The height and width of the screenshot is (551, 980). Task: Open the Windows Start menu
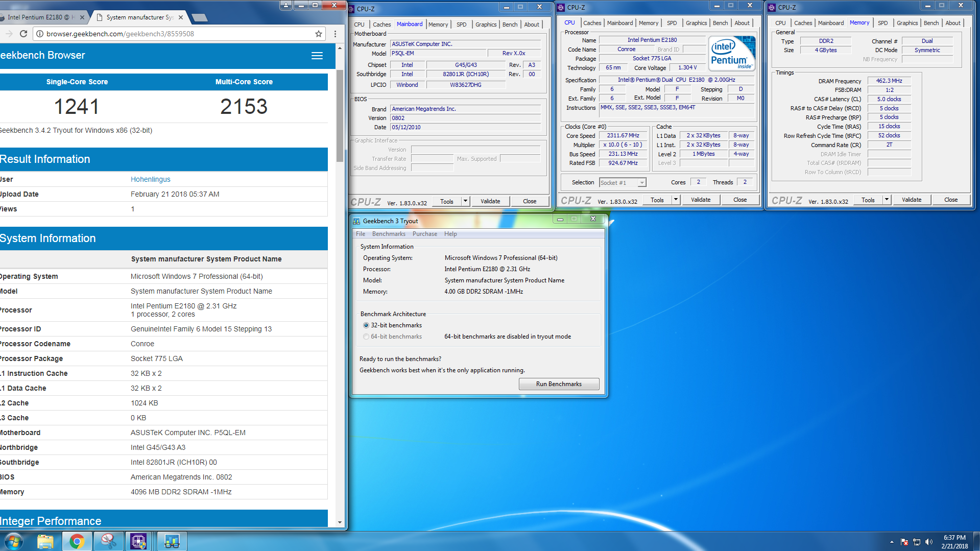[13, 541]
